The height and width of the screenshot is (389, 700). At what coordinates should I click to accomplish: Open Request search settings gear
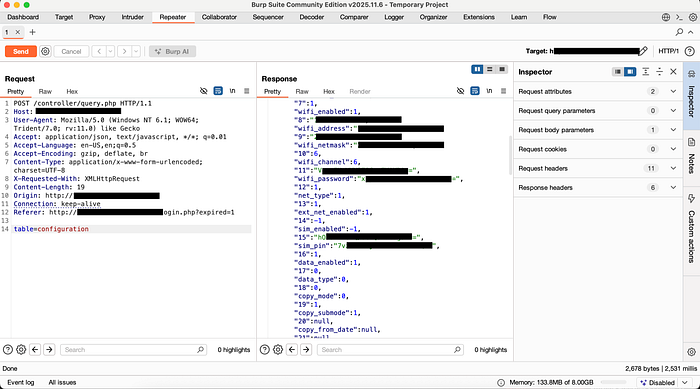[x=21, y=350]
